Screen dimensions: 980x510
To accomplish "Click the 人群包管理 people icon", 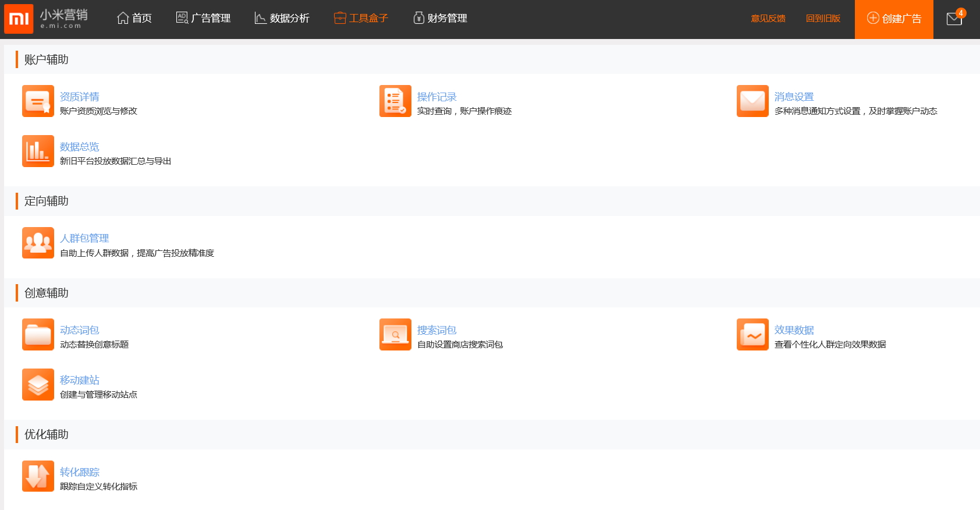I will 38,243.
